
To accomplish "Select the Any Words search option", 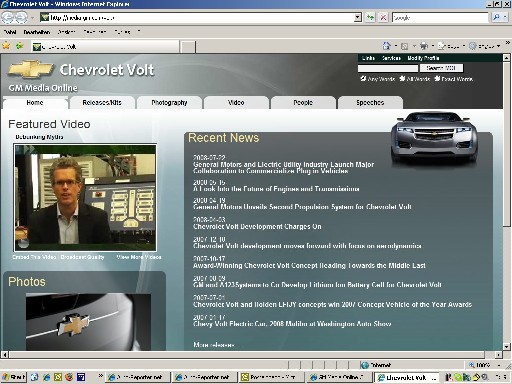I will click(363, 79).
